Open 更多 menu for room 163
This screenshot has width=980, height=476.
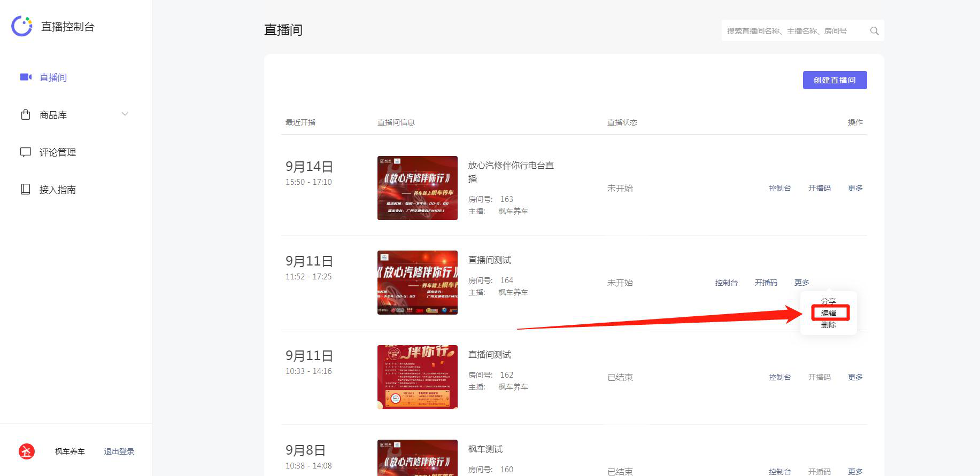pyautogui.click(x=855, y=188)
